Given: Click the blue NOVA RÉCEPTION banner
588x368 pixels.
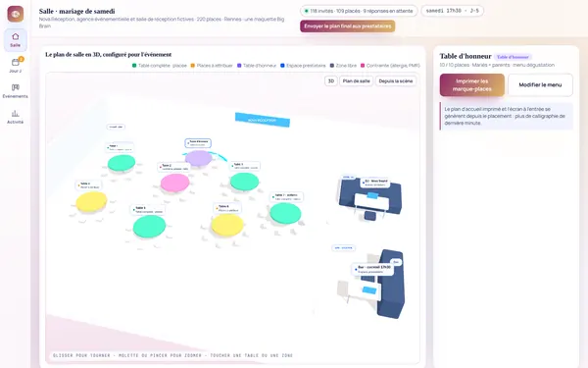Looking at the screenshot, I should [x=263, y=120].
